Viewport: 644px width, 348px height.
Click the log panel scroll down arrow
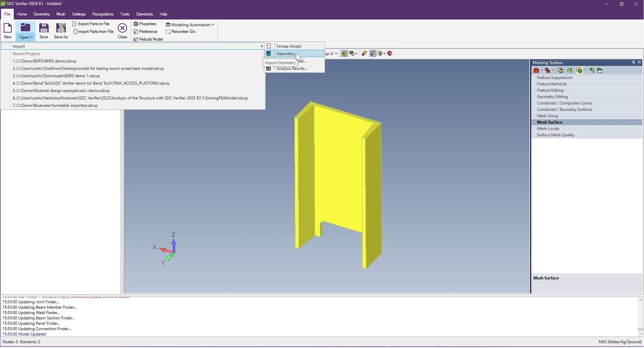[640, 334]
